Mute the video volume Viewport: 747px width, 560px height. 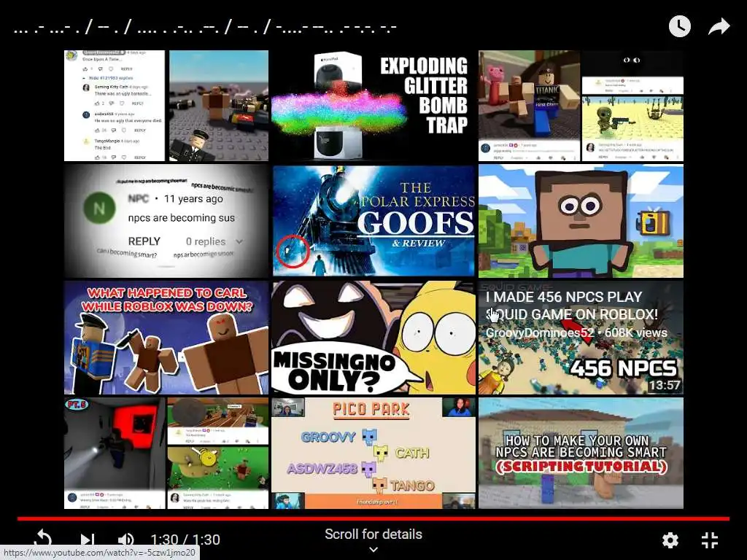(x=125, y=540)
